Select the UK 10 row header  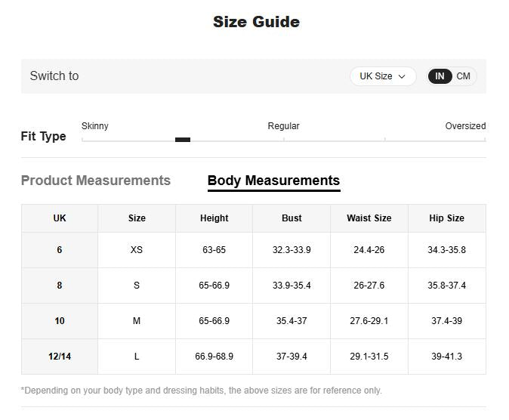[x=60, y=321]
